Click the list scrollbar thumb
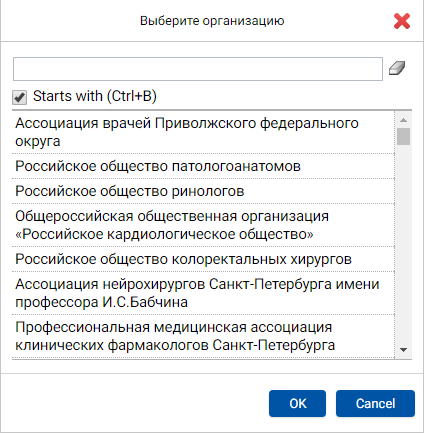Image resolution: width=424 pixels, height=433 pixels. 403,136
